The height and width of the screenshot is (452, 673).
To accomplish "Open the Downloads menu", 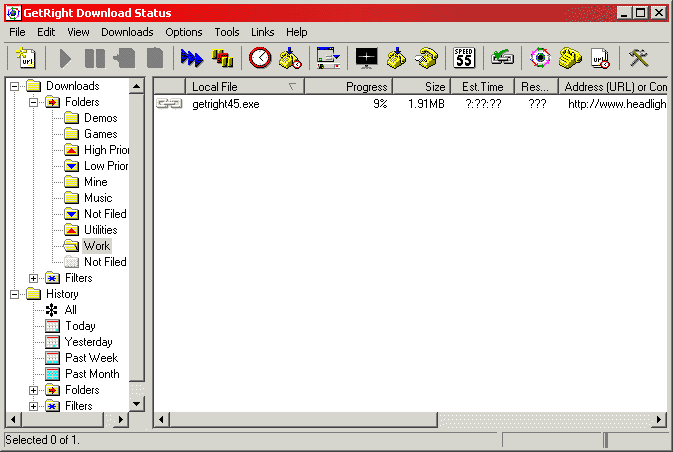I will [x=127, y=32].
